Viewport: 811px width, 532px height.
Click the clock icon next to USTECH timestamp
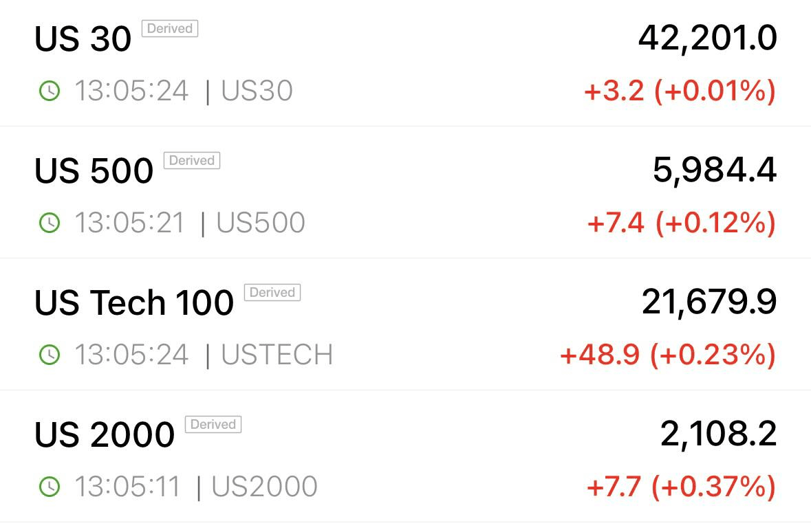point(50,355)
